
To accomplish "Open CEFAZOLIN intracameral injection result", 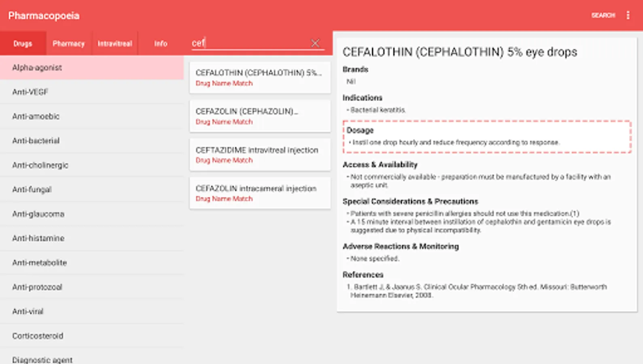I will [260, 193].
